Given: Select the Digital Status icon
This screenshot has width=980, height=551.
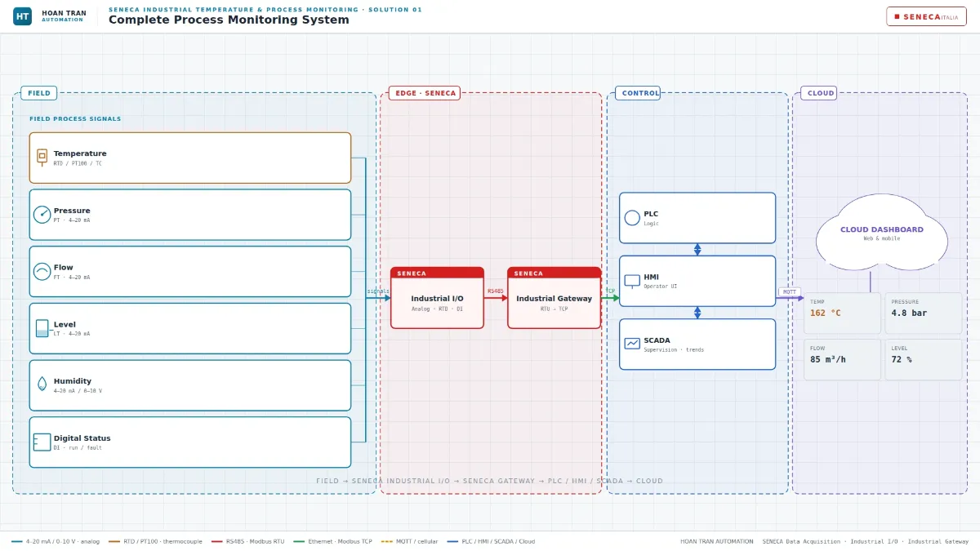Looking at the screenshot, I should [x=42, y=442].
